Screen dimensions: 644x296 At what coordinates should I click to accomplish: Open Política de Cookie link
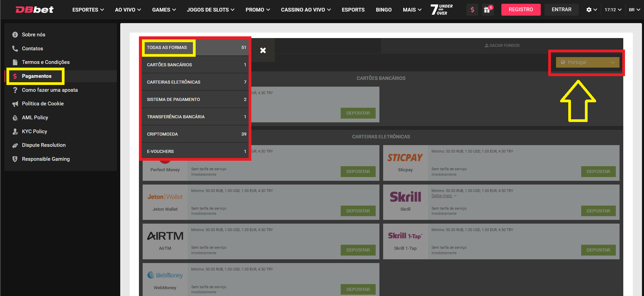[x=43, y=104]
